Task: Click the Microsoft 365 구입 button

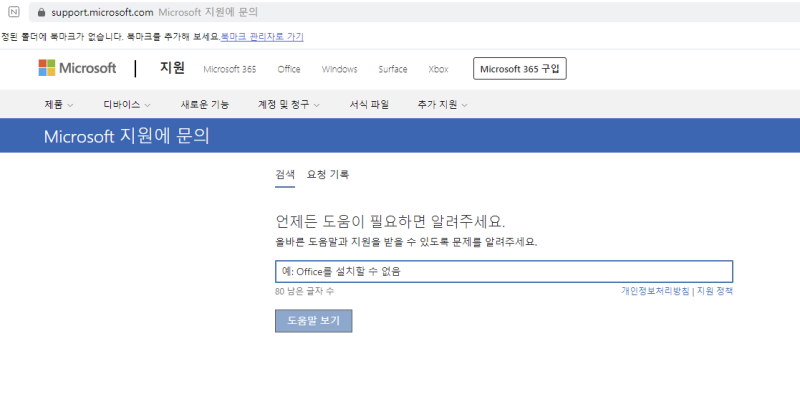Action: (519, 68)
